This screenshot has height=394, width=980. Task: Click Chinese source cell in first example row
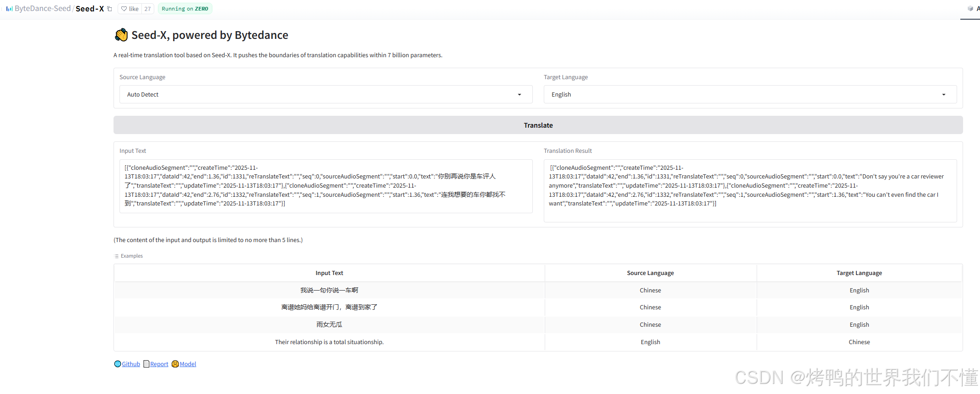650,290
